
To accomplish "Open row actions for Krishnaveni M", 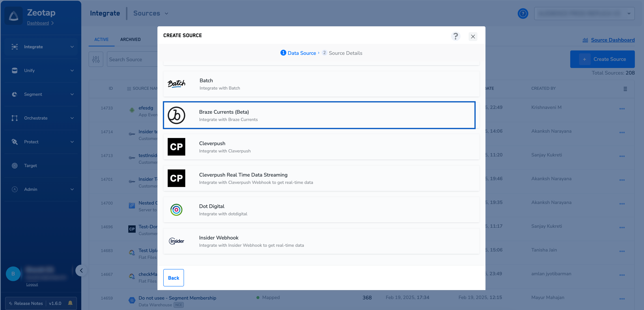I will click(622, 109).
